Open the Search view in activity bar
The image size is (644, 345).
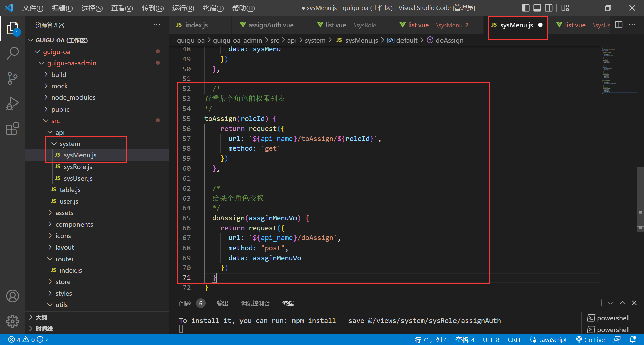click(x=12, y=53)
